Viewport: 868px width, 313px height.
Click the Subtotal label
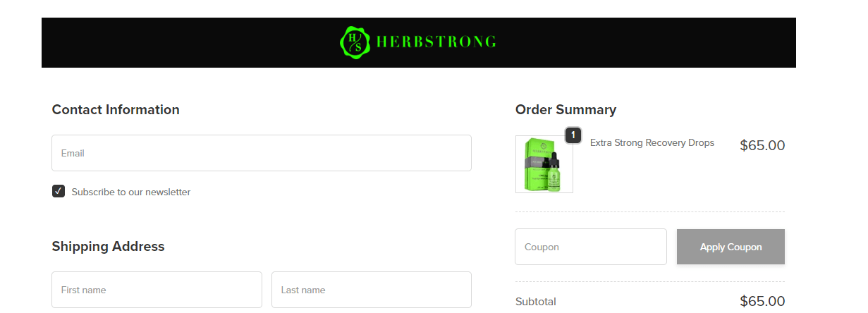(x=536, y=302)
